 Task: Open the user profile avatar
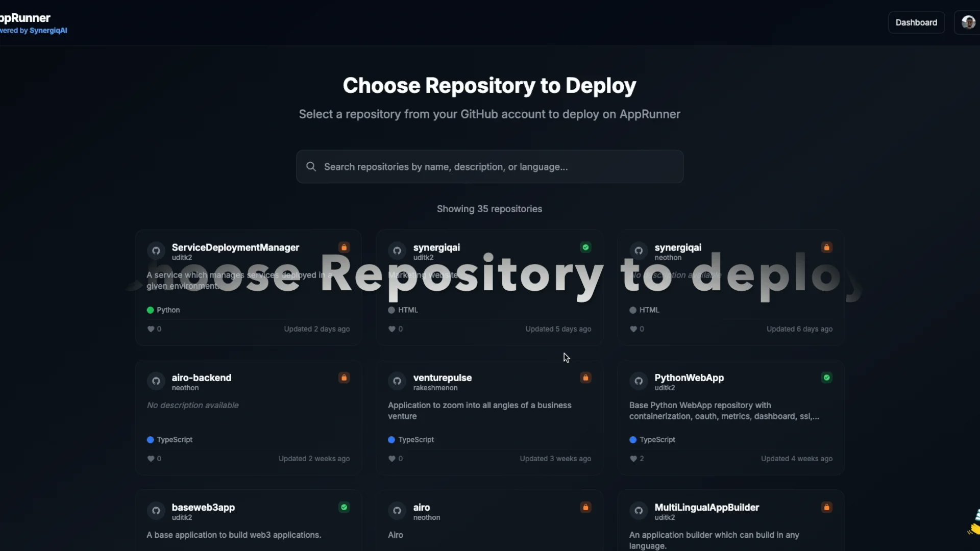click(968, 22)
